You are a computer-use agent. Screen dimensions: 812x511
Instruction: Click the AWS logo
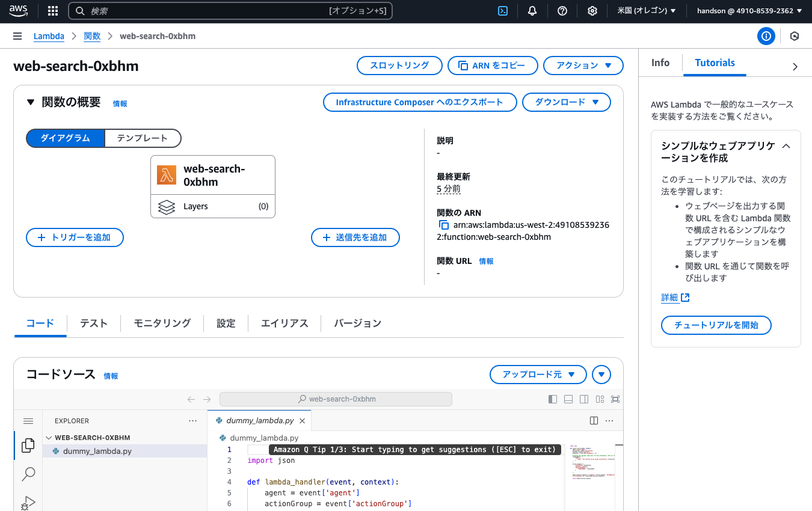tap(18, 10)
